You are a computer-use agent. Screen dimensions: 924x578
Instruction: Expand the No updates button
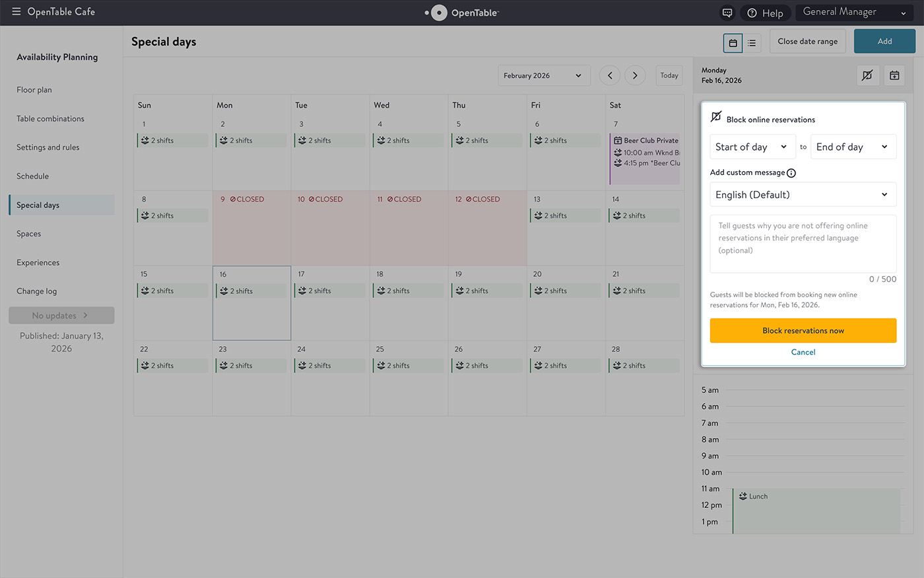click(61, 316)
